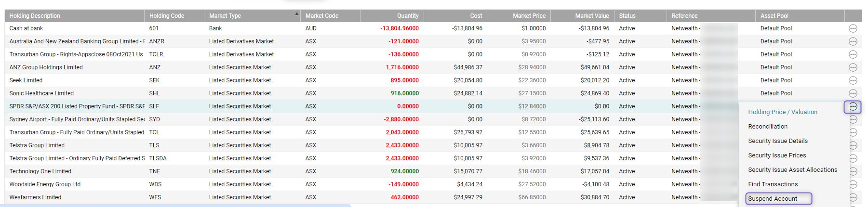868x207 pixels.
Task: Open the $22.36000 price link for Seek
Action: point(532,80)
